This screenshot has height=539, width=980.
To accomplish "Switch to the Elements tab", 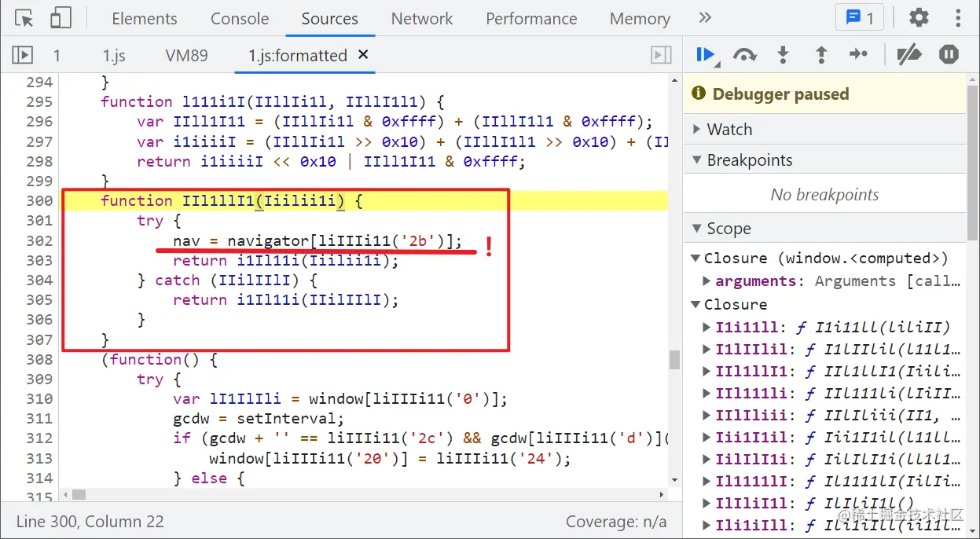I will click(145, 19).
